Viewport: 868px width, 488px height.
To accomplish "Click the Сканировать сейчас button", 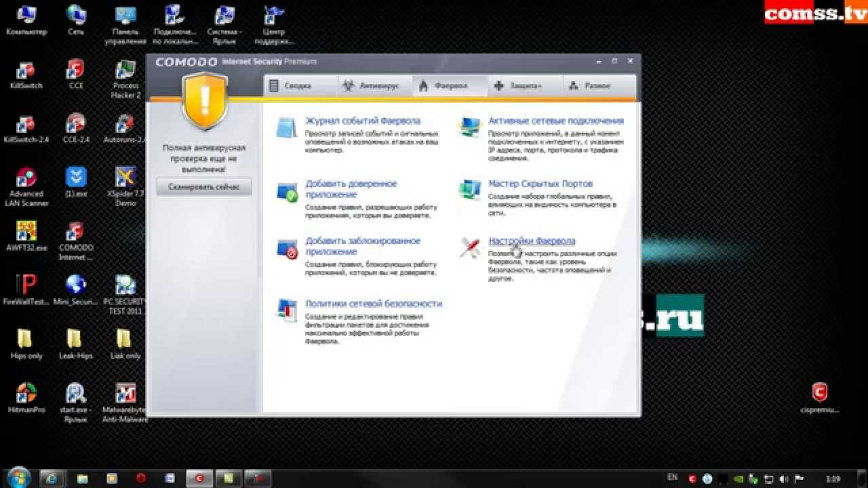I will (x=204, y=187).
